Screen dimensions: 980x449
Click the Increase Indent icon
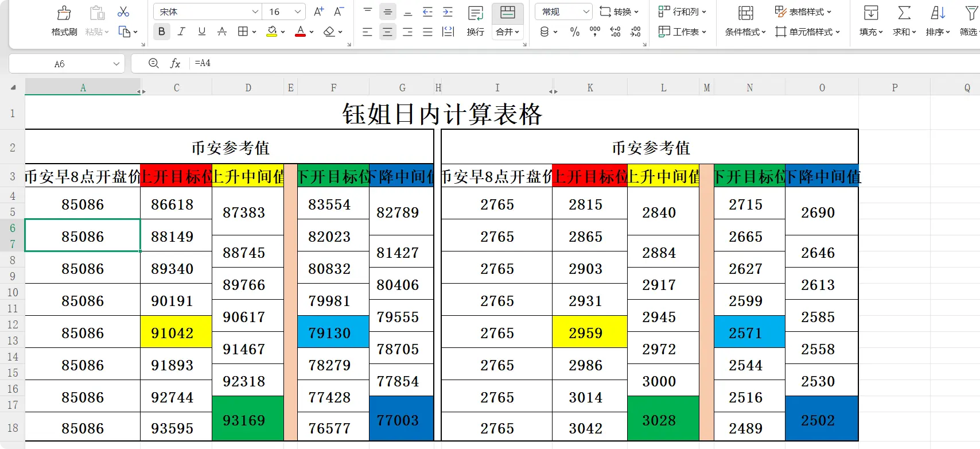(x=448, y=11)
